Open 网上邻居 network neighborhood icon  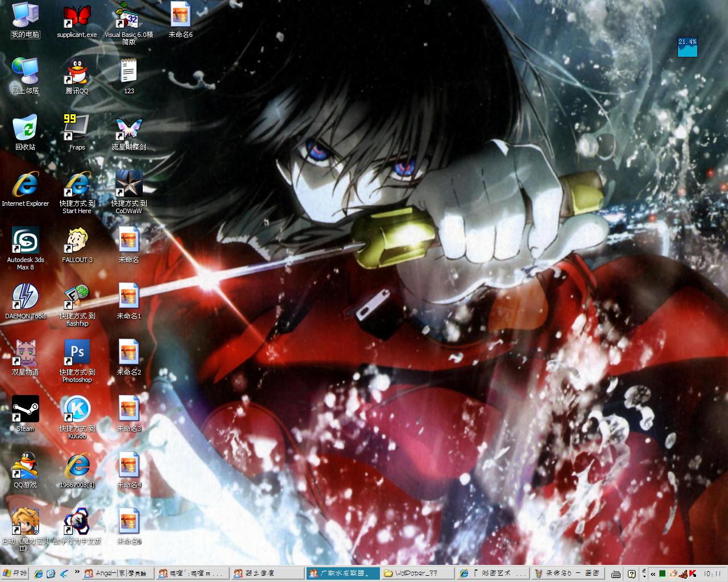click(25, 76)
